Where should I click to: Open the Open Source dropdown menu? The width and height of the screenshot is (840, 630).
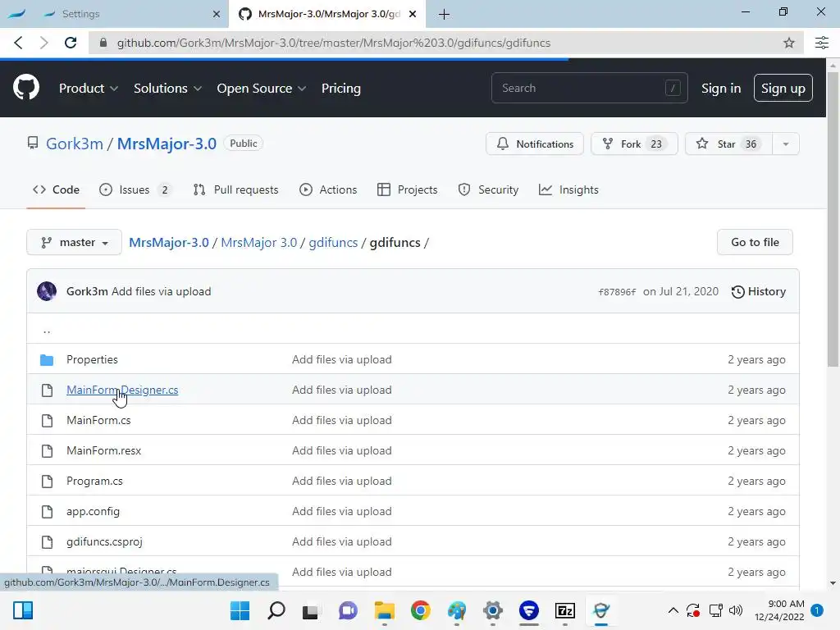coord(262,89)
